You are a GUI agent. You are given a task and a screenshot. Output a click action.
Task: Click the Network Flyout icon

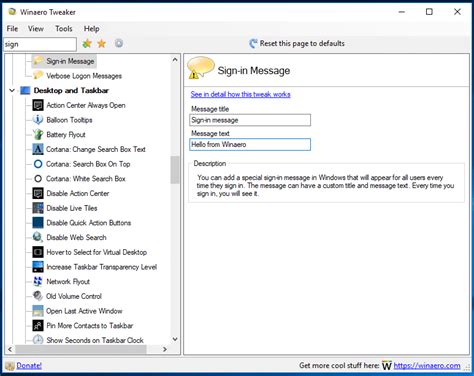38,282
